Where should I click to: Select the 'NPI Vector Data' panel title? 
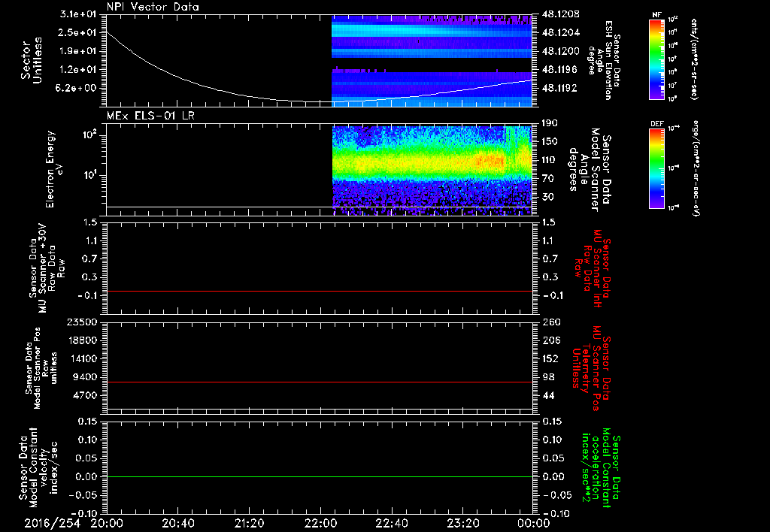pos(153,7)
